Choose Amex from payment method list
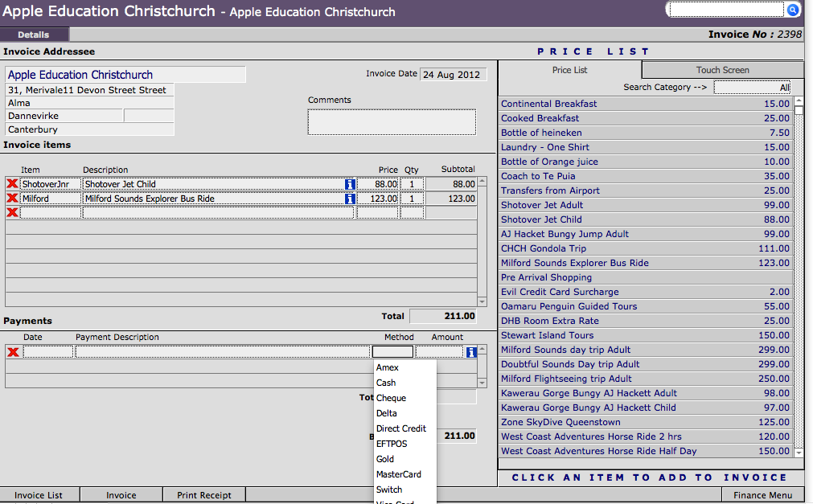The width and height of the screenshot is (813, 504). coord(388,367)
